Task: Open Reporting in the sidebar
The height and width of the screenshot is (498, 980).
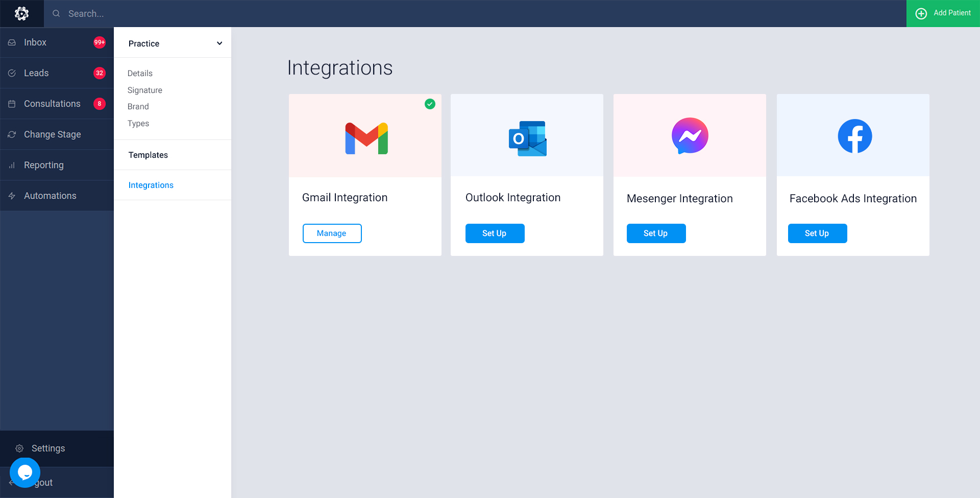Action: pos(57,165)
